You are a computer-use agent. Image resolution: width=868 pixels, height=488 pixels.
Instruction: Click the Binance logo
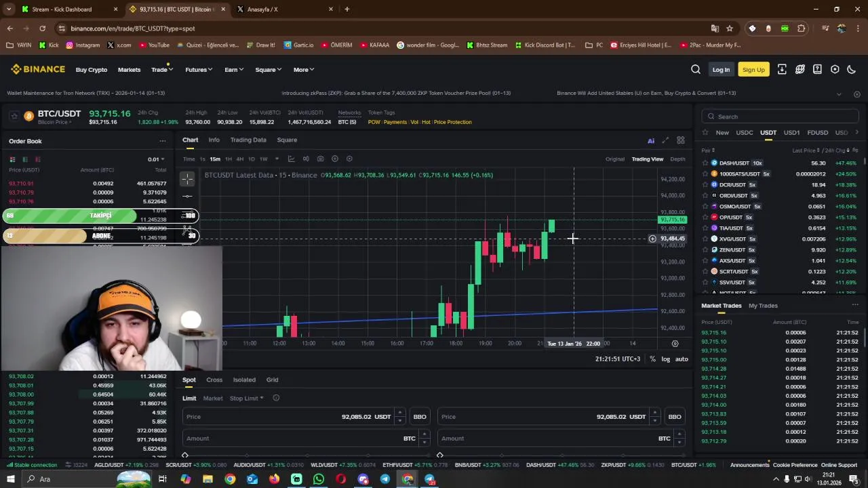coord(38,69)
